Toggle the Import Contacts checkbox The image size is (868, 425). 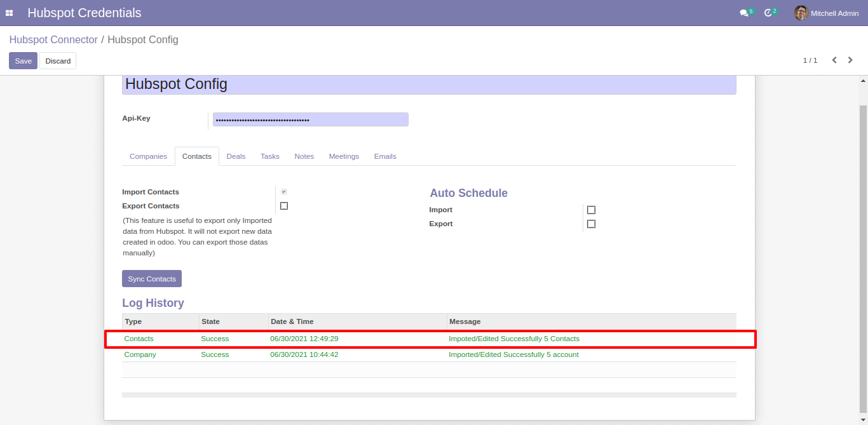point(284,192)
